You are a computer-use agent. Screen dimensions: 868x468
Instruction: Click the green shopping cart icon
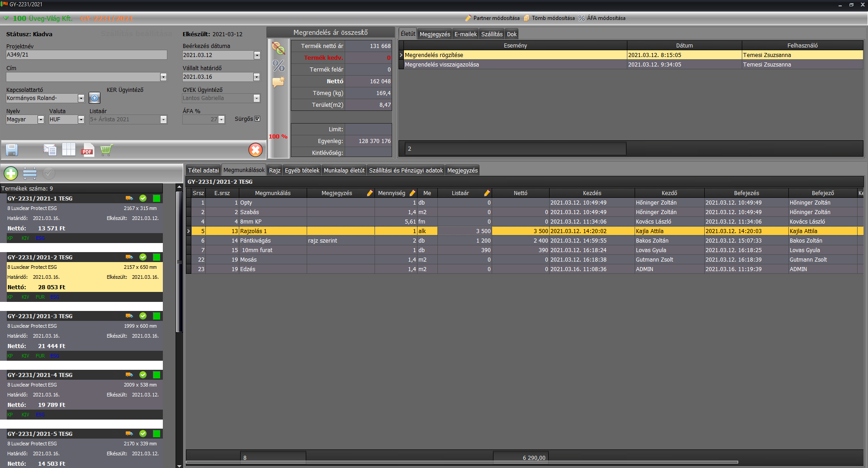pyautogui.click(x=106, y=150)
